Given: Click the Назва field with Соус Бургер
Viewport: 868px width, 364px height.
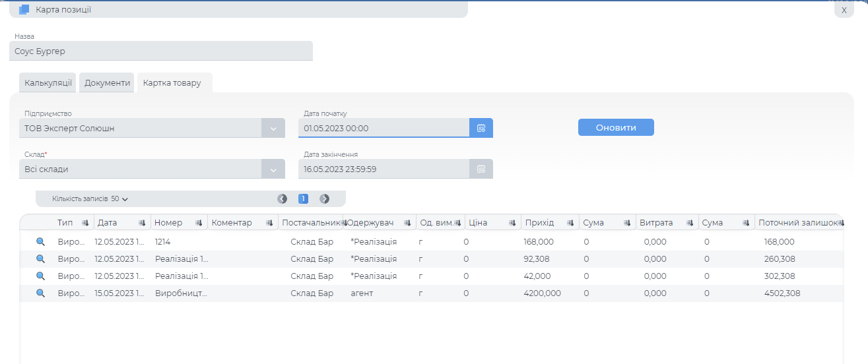Looking at the screenshot, I should click(x=160, y=51).
